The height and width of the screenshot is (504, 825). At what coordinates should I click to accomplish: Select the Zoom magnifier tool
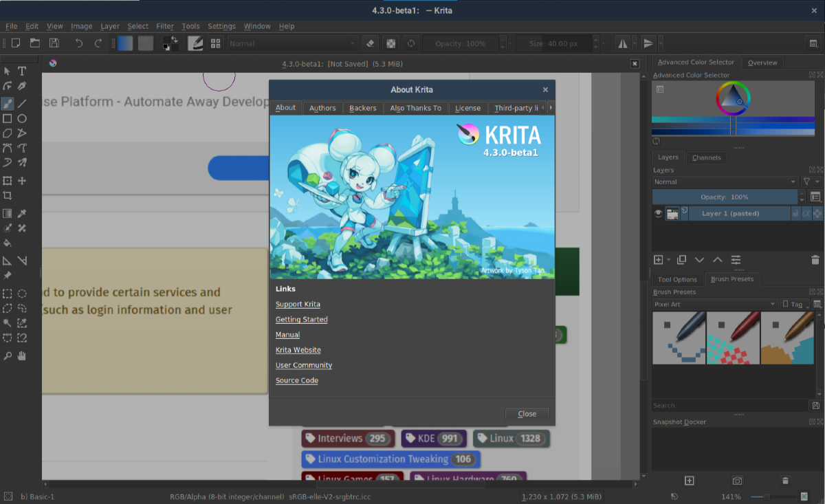(x=8, y=356)
